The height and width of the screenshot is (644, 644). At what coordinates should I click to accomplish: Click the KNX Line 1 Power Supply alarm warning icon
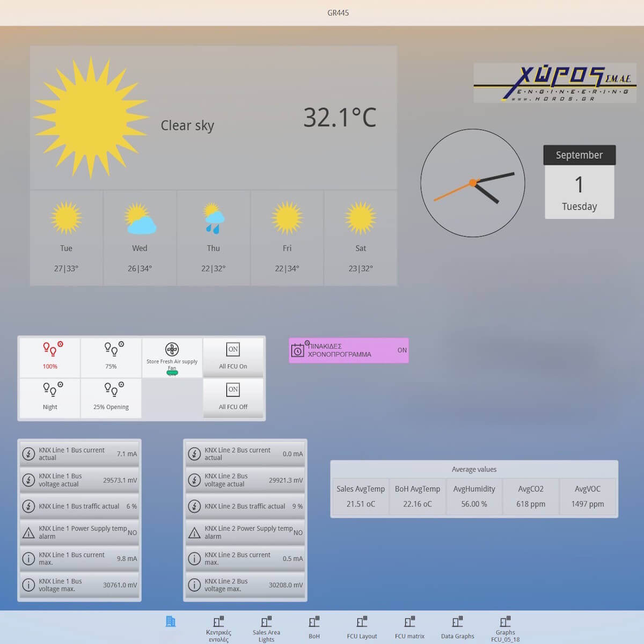click(28, 532)
